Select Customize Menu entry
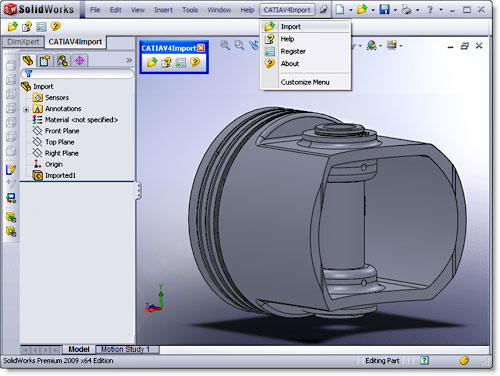 (306, 82)
